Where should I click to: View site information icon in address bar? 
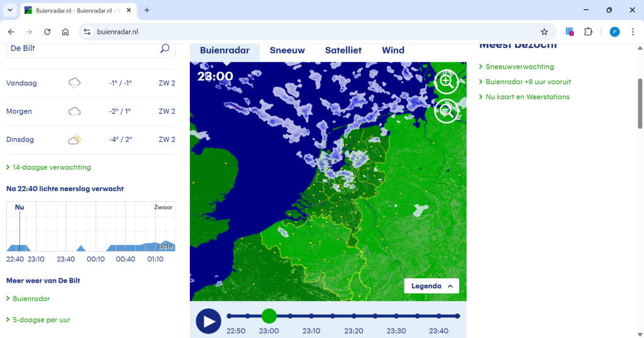87,31
